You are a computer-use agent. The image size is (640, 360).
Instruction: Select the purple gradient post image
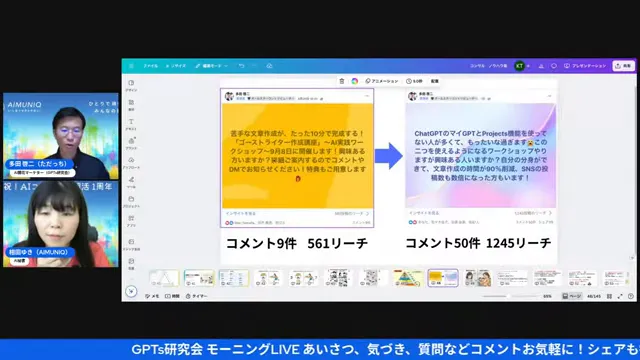pos(480,156)
